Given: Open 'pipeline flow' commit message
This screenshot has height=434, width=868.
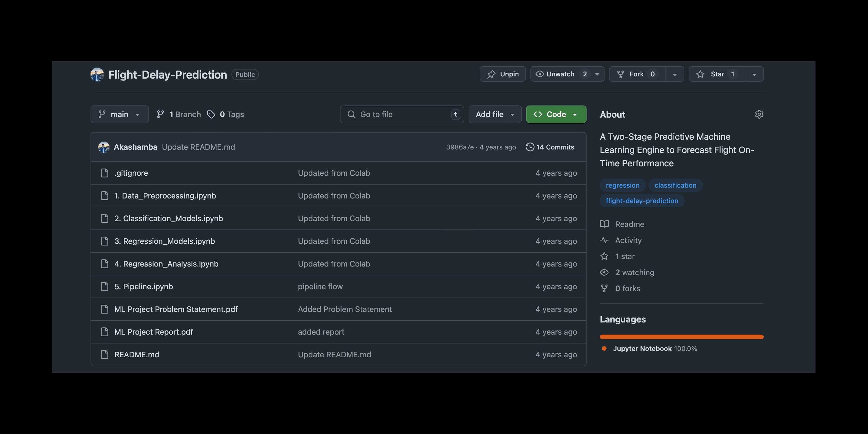Looking at the screenshot, I should pyautogui.click(x=320, y=286).
